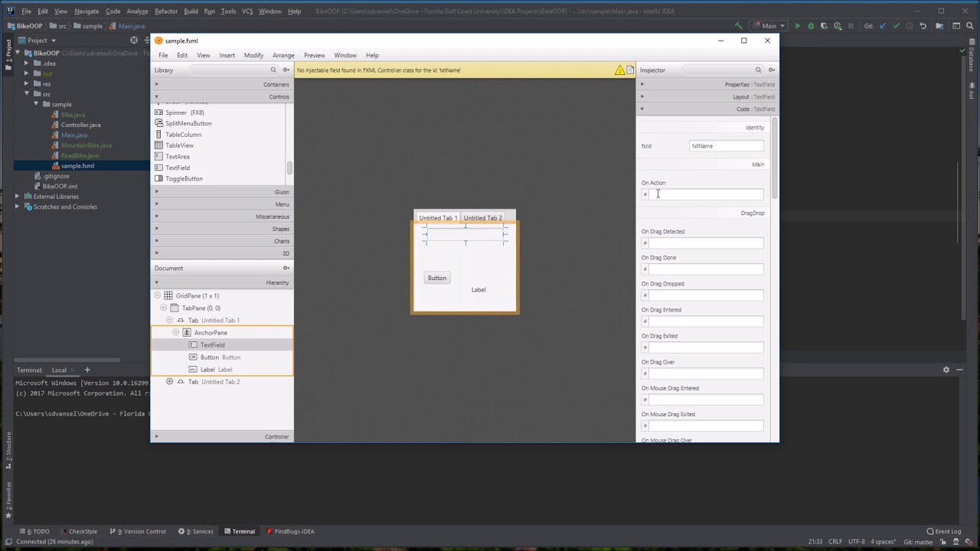This screenshot has height=551, width=980.
Task: Expand the Charts section in Library
Action: [x=222, y=241]
